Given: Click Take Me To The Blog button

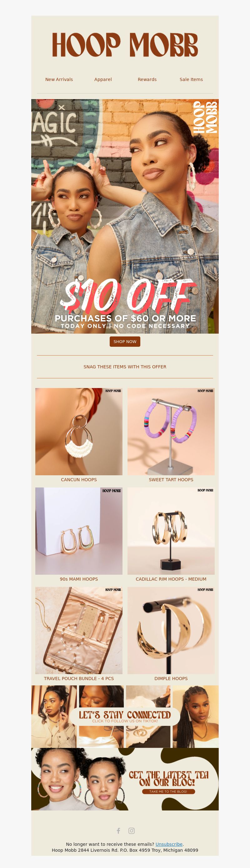Looking at the screenshot, I should click(168, 791).
